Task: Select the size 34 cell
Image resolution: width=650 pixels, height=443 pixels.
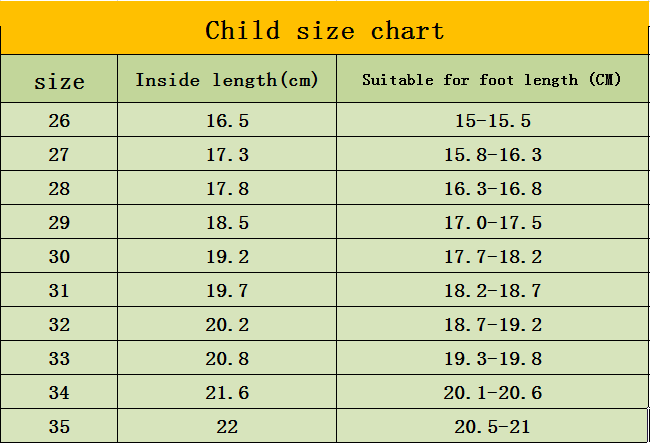Action: (x=59, y=393)
